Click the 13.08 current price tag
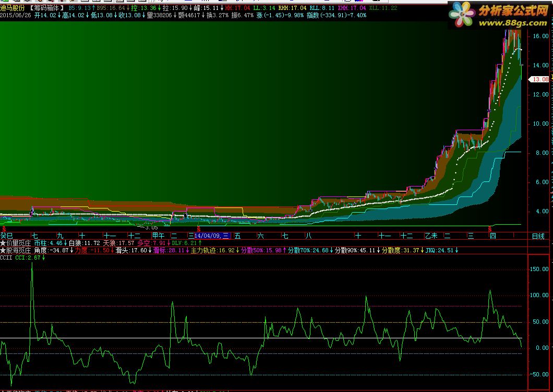This screenshot has height=392, width=553. (x=539, y=79)
